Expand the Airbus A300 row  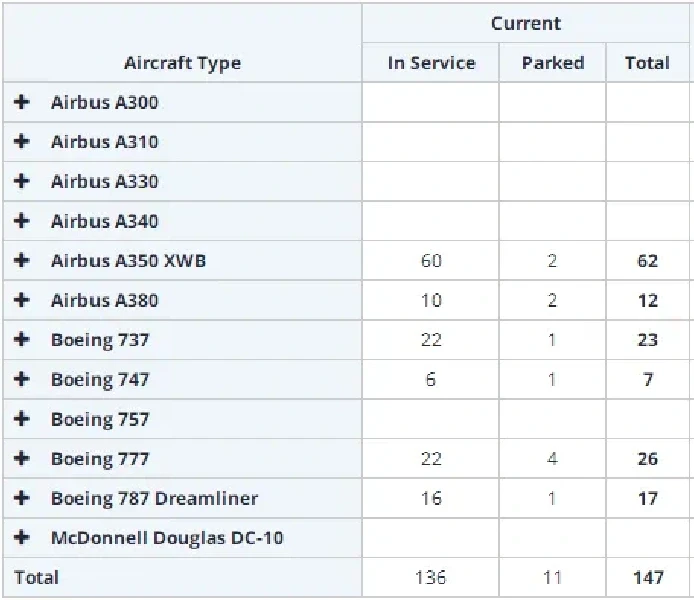point(22,102)
